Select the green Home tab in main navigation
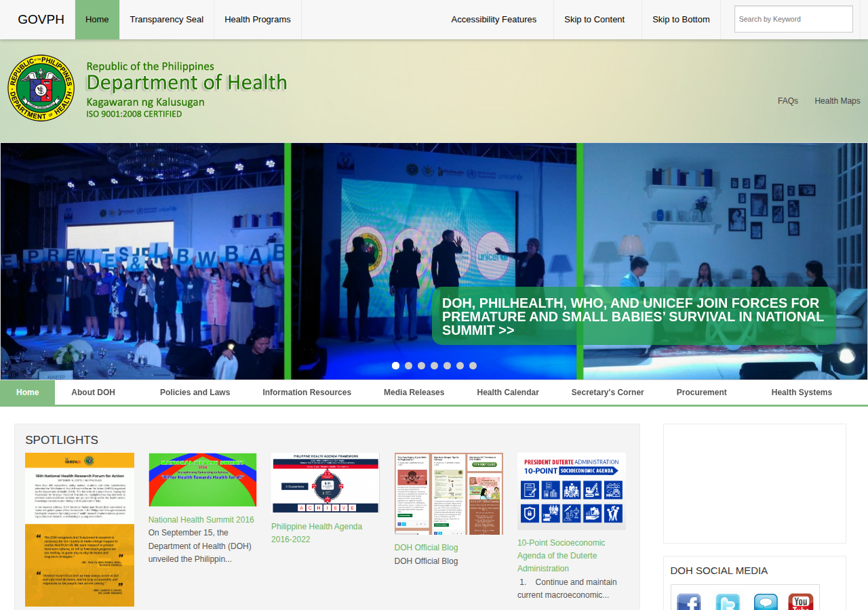 point(28,392)
